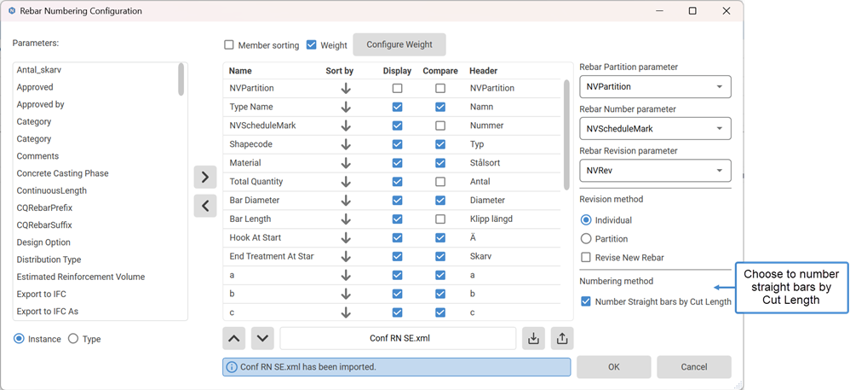This screenshot has height=390, width=850.
Task: Click the add parameter right-arrow button
Action: (x=205, y=177)
